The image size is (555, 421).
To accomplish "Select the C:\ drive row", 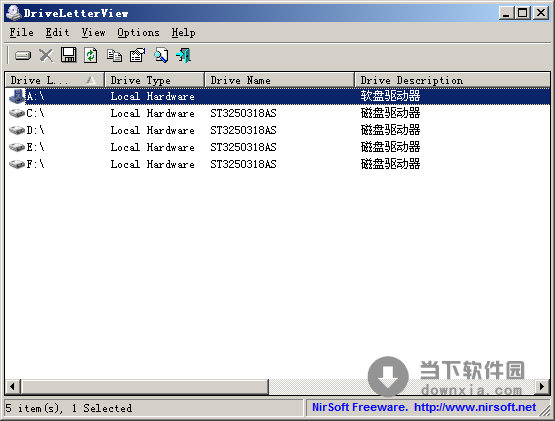I will tap(278, 113).
